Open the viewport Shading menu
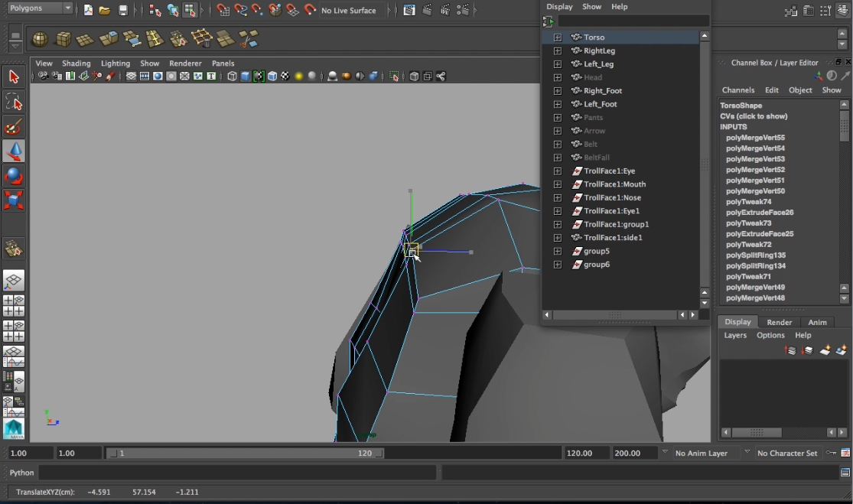Screen dimensions: 853x504 [x=76, y=63]
